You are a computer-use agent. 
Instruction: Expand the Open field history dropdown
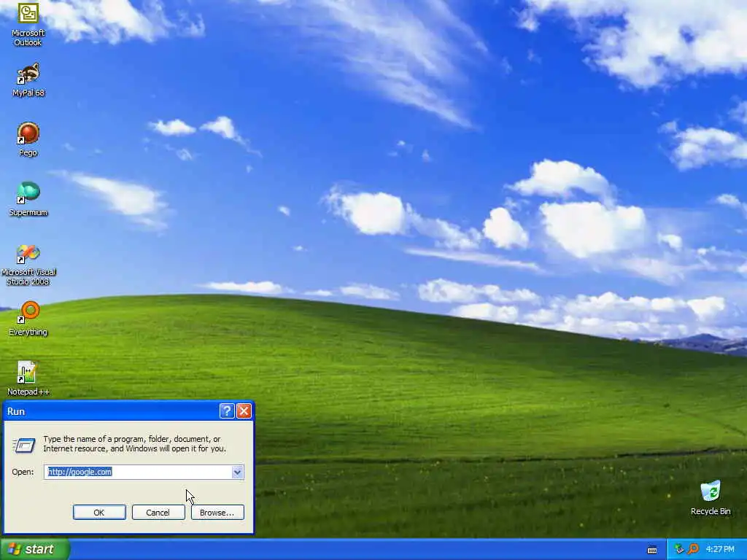237,472
